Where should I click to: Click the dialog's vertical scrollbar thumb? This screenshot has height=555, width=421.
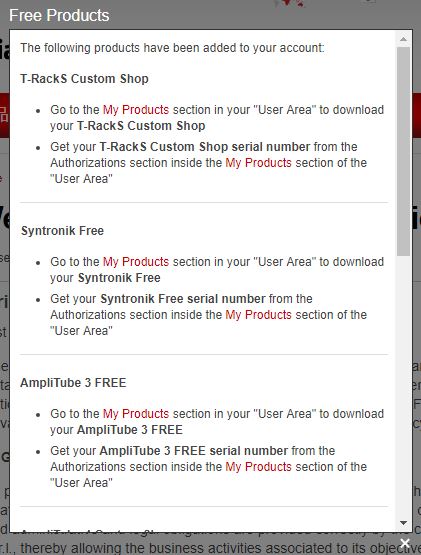[403, 151]
